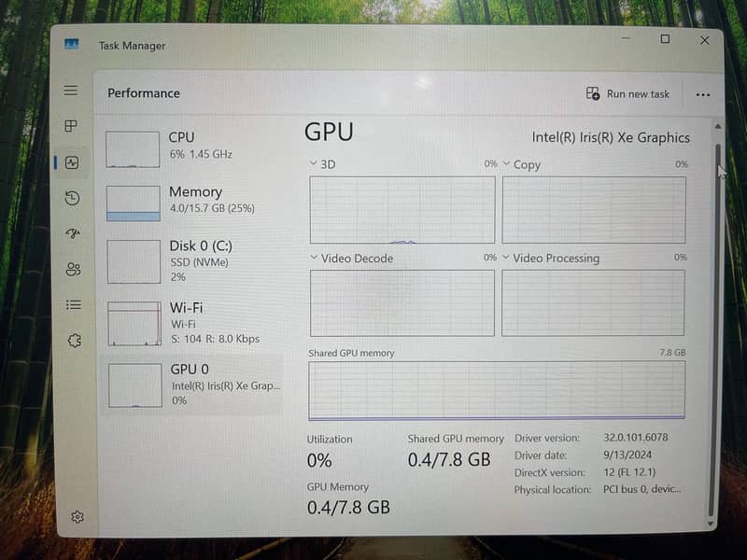Viewport: 747px width, 560px height.
Task: Click the driver date 9/13/2024 value
Action: point(627,455)
